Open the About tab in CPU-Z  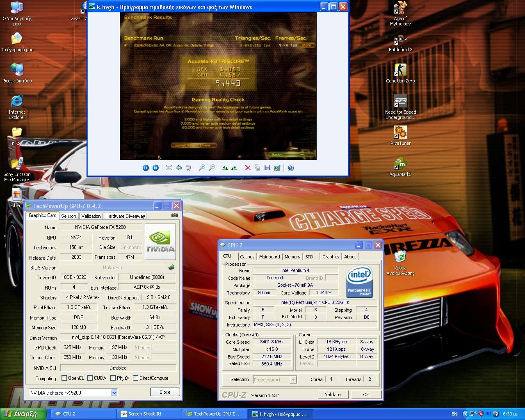tap(350, 257)
